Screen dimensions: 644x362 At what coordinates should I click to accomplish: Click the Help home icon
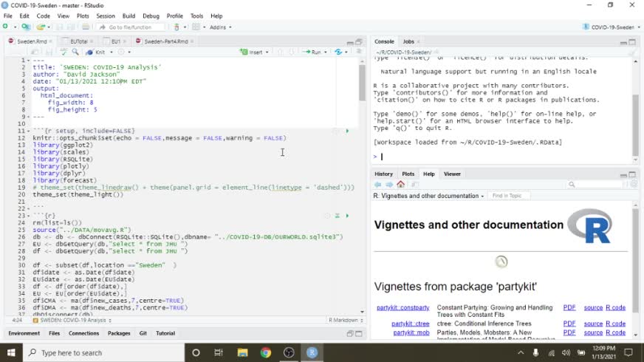point(400,185)
